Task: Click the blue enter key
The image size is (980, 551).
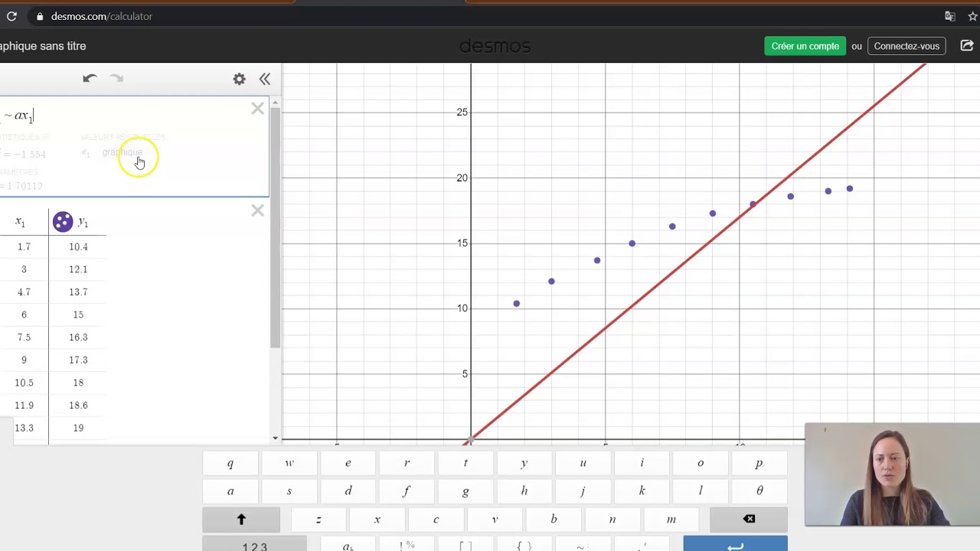Action: (735, 544)
